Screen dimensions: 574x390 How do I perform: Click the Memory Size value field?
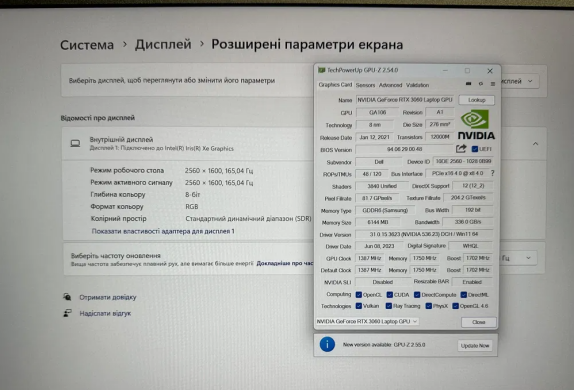click(377, 222)
